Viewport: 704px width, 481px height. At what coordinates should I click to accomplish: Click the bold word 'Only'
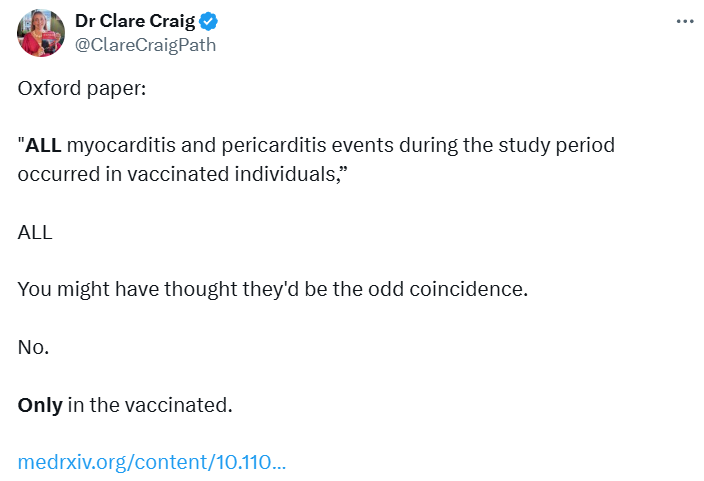40,405
